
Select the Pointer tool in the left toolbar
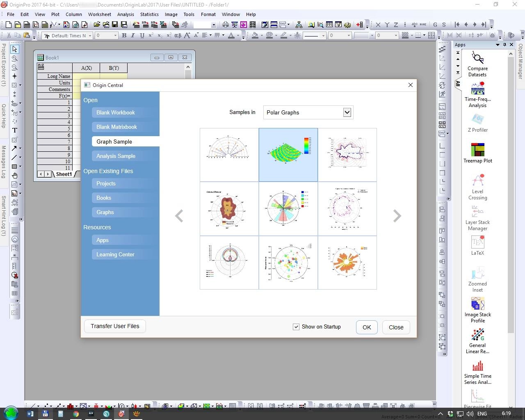tap(15, 49)
